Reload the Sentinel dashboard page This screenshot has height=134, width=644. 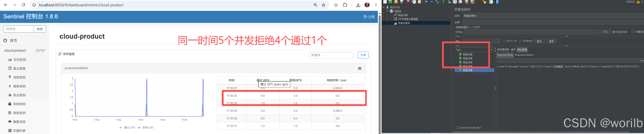(24, 5)
